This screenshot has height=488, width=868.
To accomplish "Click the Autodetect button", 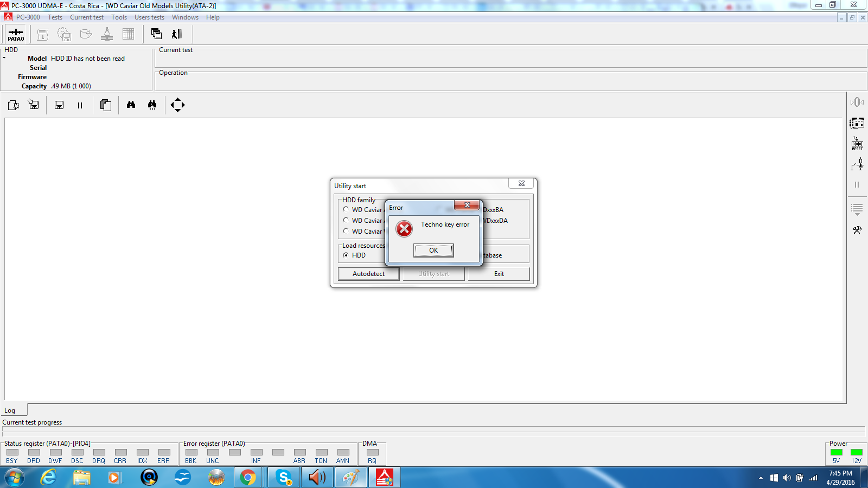I will (x=368, y=274).
